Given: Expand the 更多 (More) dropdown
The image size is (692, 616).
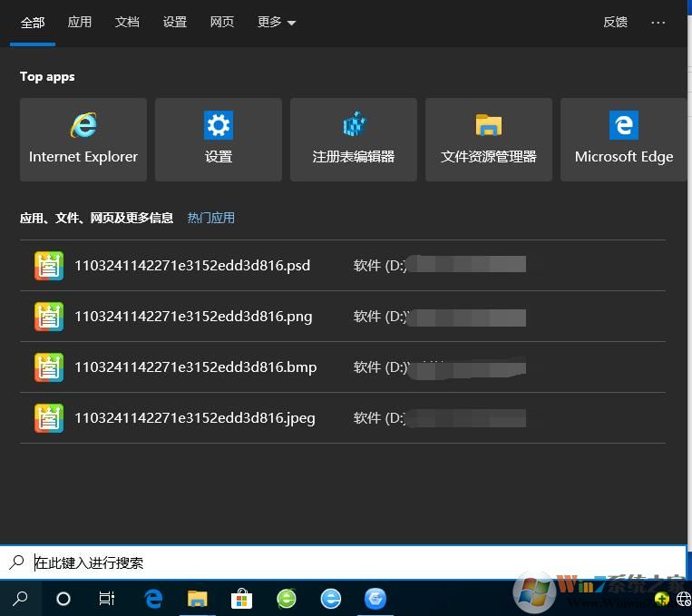Looking at the screenshot, I should pos(277,22).
